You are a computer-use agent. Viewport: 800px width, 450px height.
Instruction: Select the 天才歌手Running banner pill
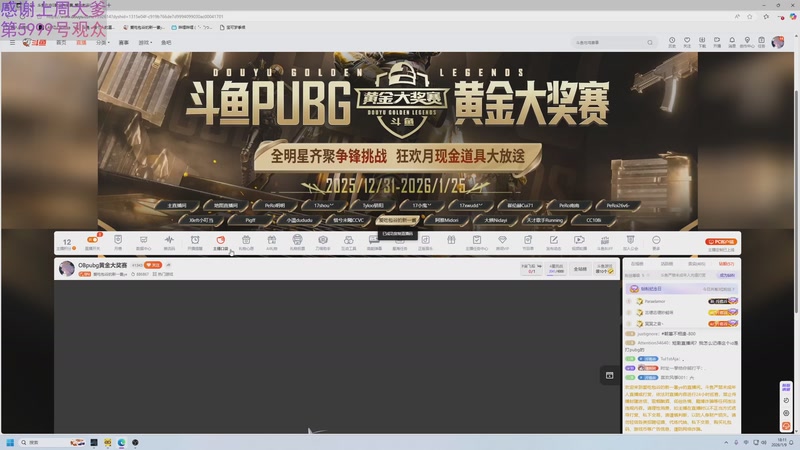[544, 220]
